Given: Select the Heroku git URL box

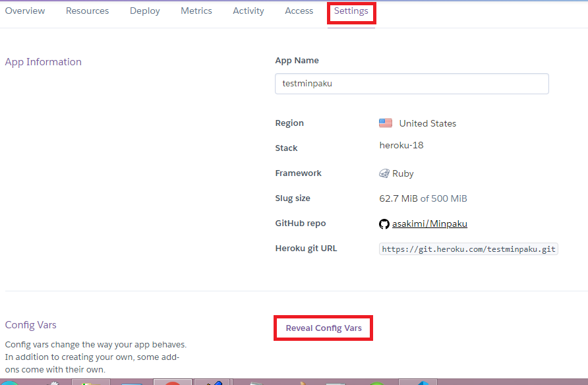Looking at the screenshot, I should pyautogui.click(x=469, y=249).
